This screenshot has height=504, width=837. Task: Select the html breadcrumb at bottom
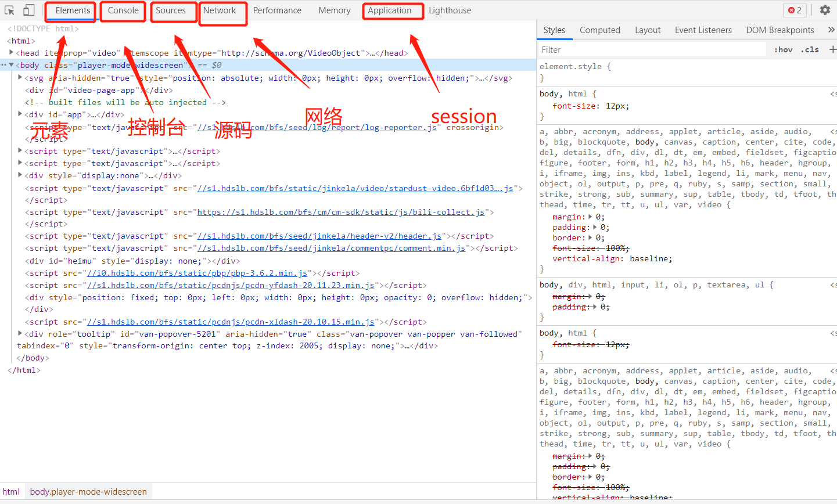click(11, 492)
